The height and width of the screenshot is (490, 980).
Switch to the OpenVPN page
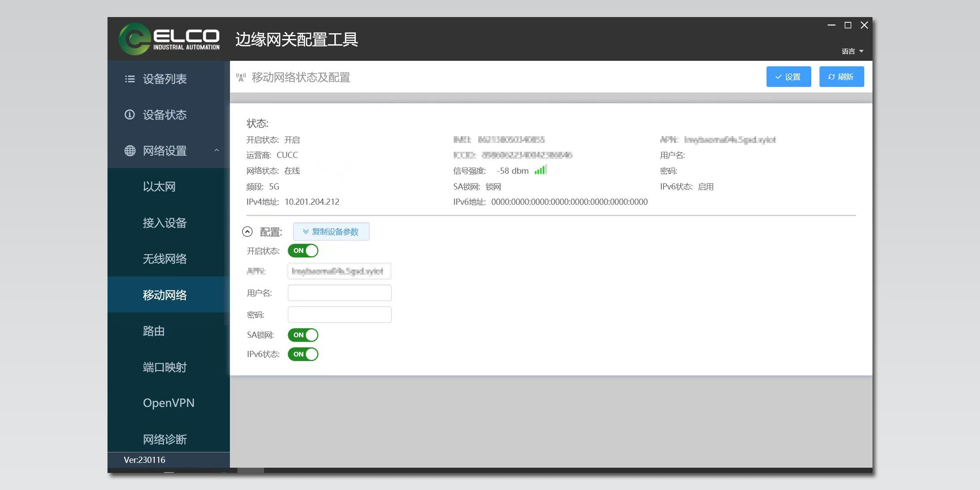(x=168, y=403)
